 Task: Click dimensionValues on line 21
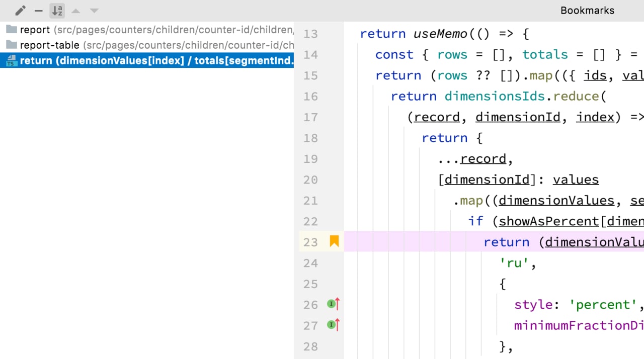[x=556, y=201]
